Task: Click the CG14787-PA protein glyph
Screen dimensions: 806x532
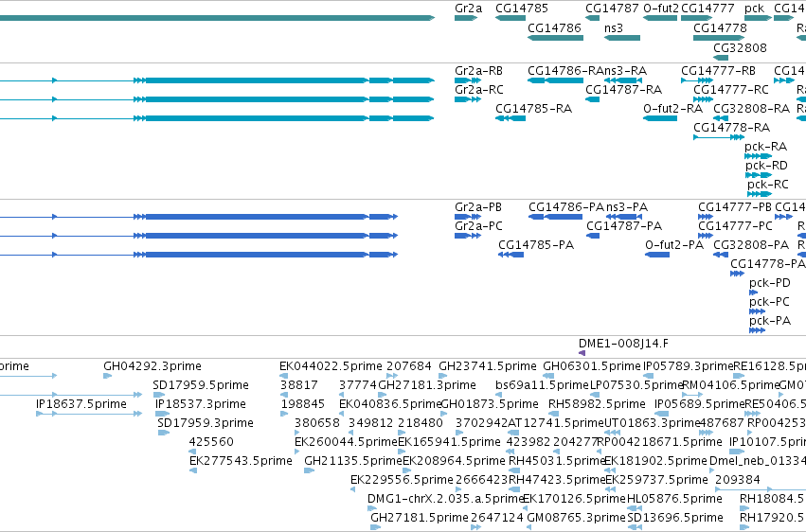Action: tap(593, 237)
